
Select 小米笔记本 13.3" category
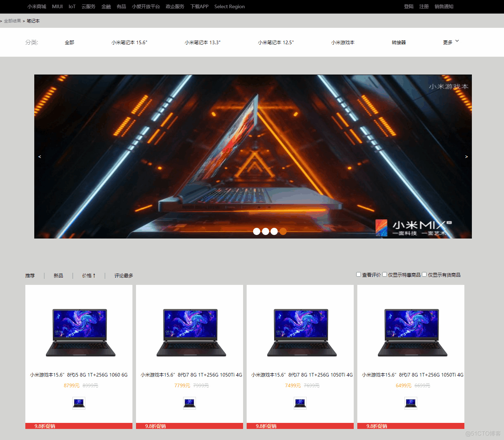point(202,42)
